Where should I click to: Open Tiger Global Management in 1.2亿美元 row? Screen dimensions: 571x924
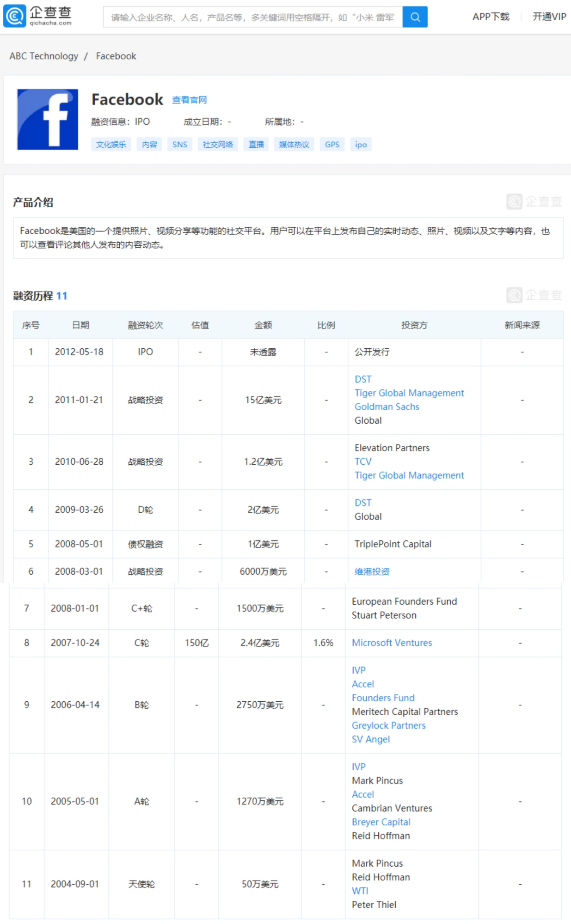pos(409,475)
